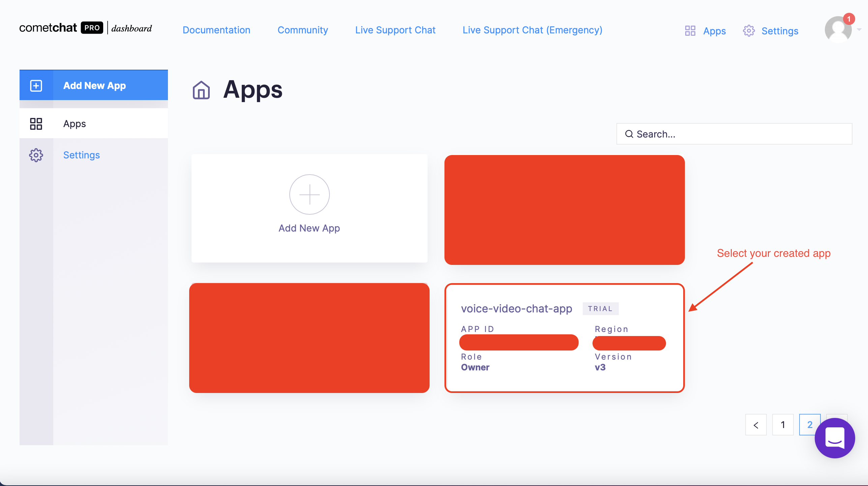
Task: Navigate to page 1 using pagination
Action: point(782,425)
